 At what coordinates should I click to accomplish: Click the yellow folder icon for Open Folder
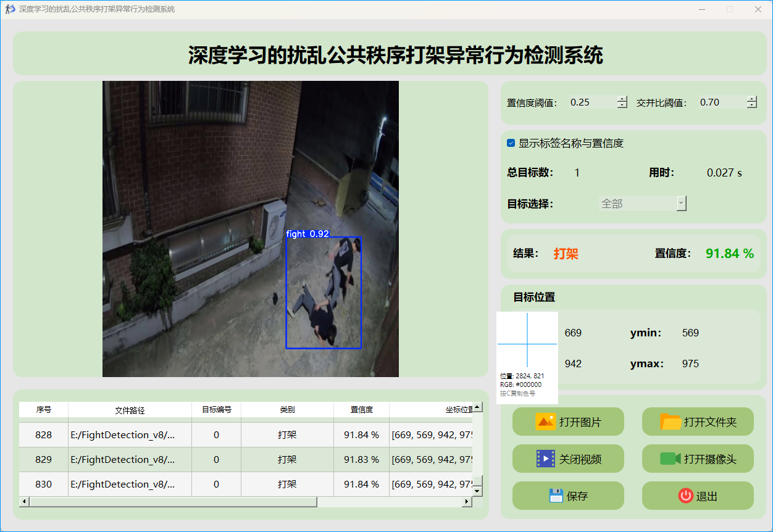[x=671, y=422]
